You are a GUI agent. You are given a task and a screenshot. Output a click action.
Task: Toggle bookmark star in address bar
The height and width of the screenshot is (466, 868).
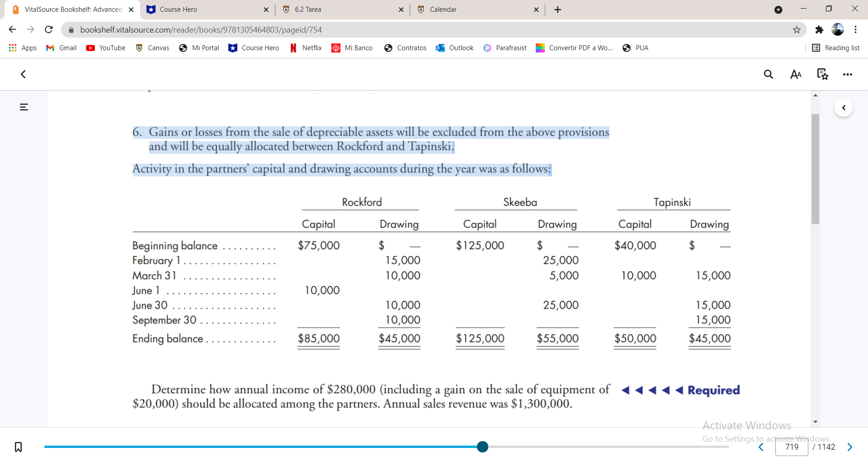[x=796, y=29]
